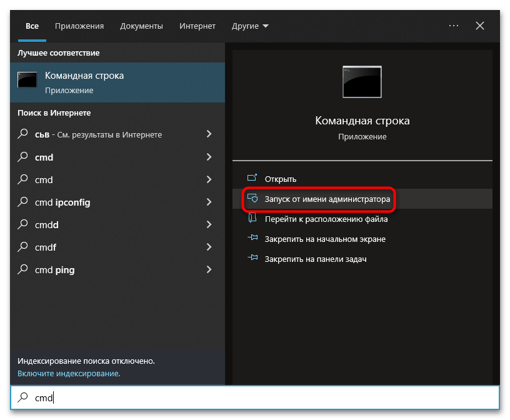510x420 pixels.
Task: Click the Открыть open icon
Action: click(252, 179)
